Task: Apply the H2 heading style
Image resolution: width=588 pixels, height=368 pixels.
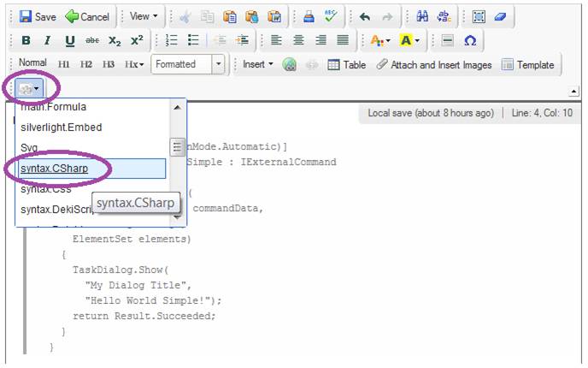Action: coord(86,64)
